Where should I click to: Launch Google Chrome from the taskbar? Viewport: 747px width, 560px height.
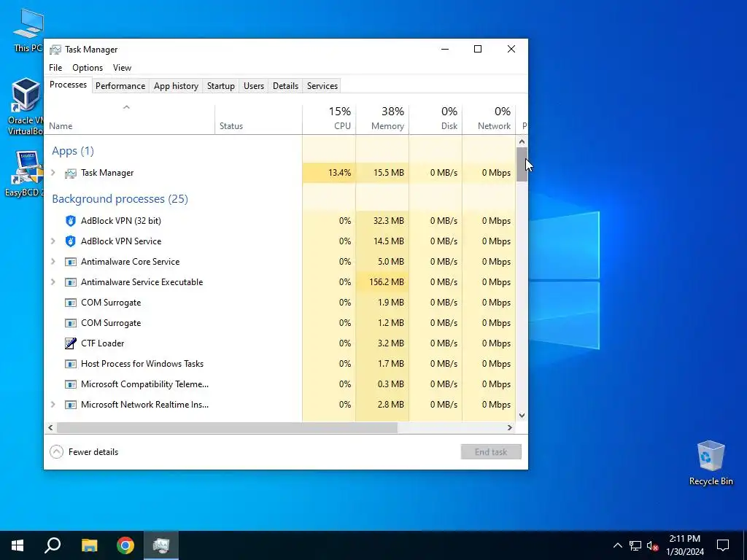point(125,545)
